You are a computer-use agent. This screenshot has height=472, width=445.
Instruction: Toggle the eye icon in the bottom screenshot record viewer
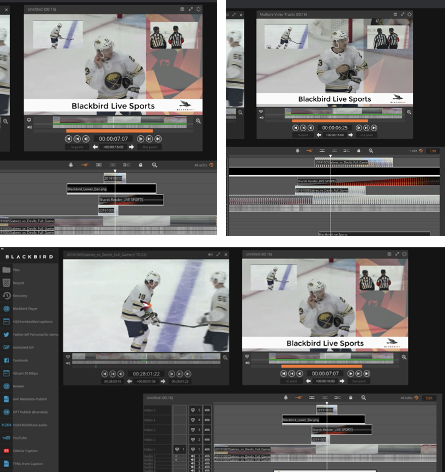(x=247, y=357)
